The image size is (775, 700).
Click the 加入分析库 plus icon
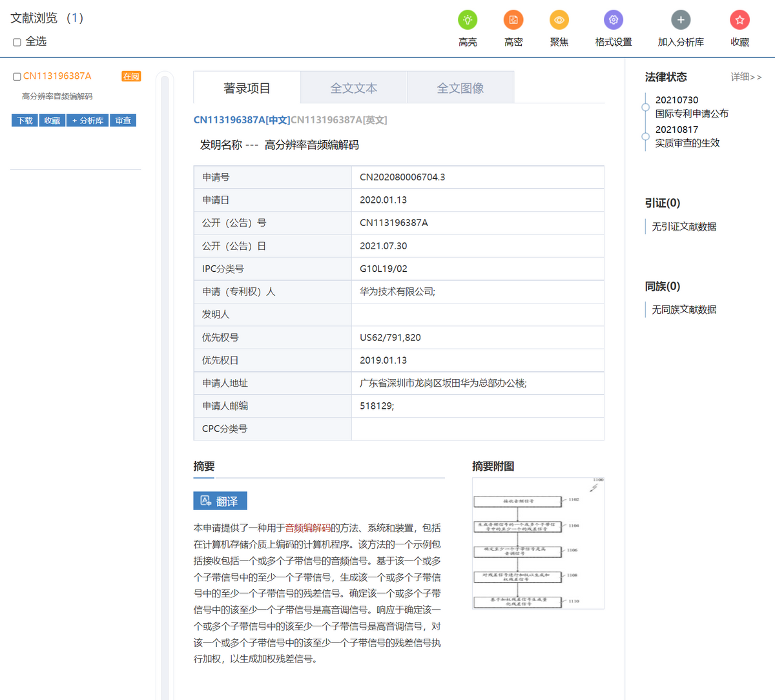click(681, 20)
